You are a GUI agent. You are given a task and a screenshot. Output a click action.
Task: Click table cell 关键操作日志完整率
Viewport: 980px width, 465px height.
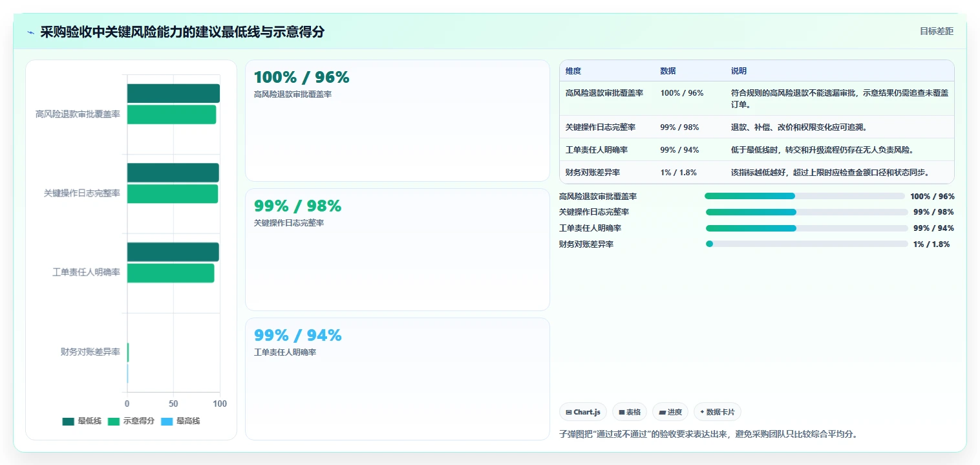601,127
